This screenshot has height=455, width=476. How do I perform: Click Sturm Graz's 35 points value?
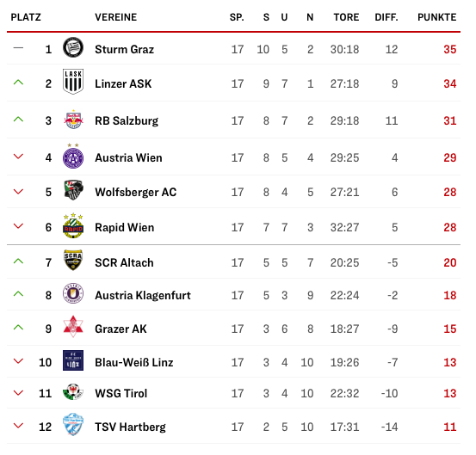pos(450,49)
